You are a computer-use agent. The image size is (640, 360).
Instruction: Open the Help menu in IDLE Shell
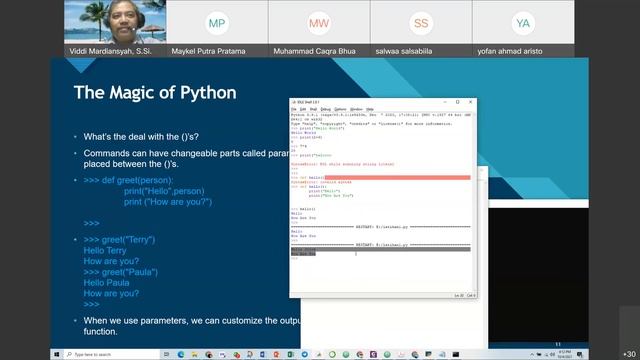point(369,109)
